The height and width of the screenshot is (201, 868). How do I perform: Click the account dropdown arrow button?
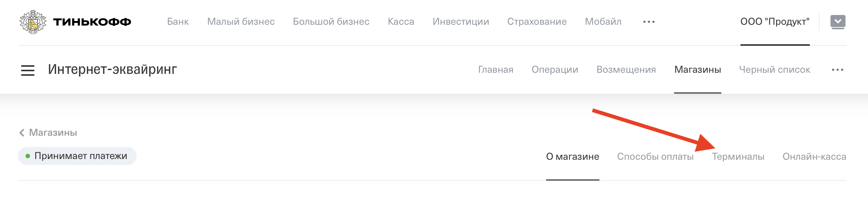pyautogui.click(x=838, y=22)
